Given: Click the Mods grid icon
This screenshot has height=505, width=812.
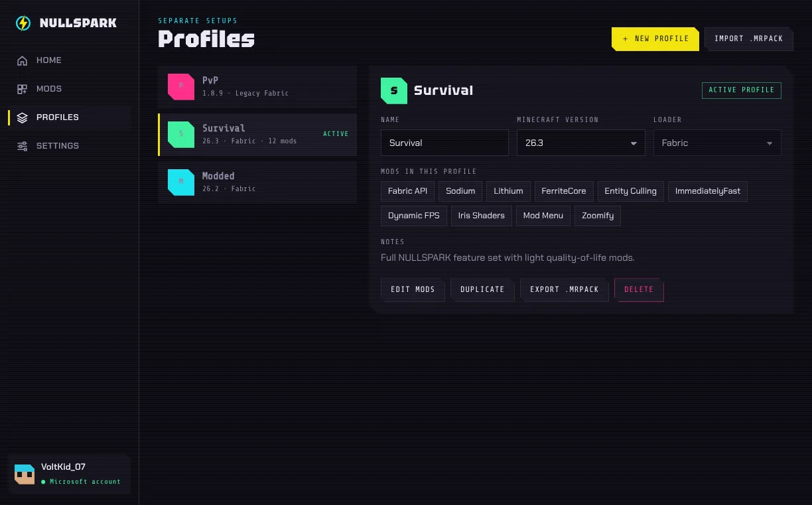Looking at the screenshot, I should click(x=23, y=89).
